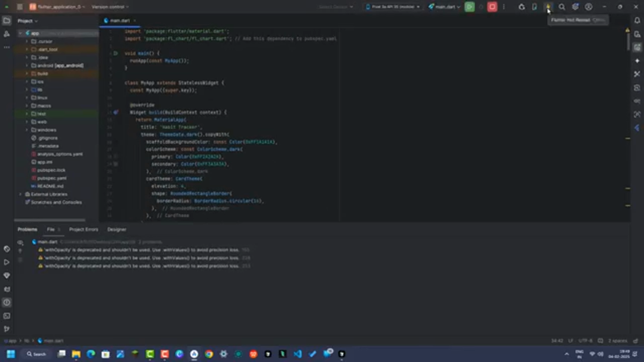The width and height of the screenshot is (644, 362).
Task: Click Color(0xFF3A3A3A) secondary color gutter swatch
Action: (x=115, y=164)
